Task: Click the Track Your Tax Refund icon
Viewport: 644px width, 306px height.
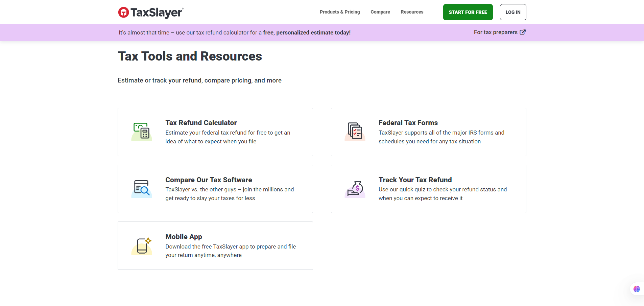Action: coord(355,189)
